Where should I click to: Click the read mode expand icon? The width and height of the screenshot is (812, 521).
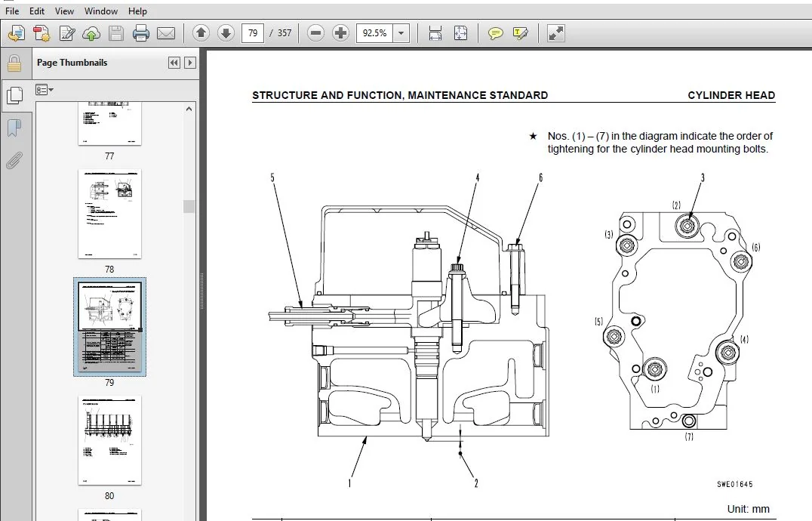(x=555, y=33)
